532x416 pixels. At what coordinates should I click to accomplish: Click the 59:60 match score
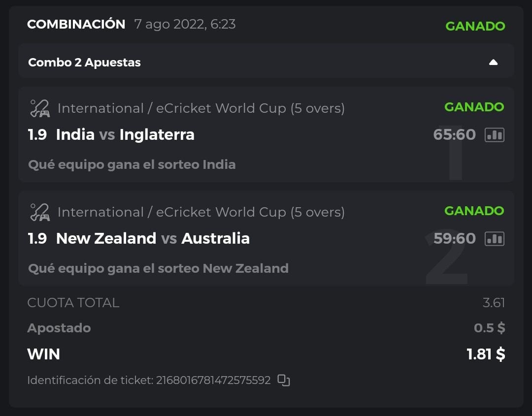click(x=454, y=239)
